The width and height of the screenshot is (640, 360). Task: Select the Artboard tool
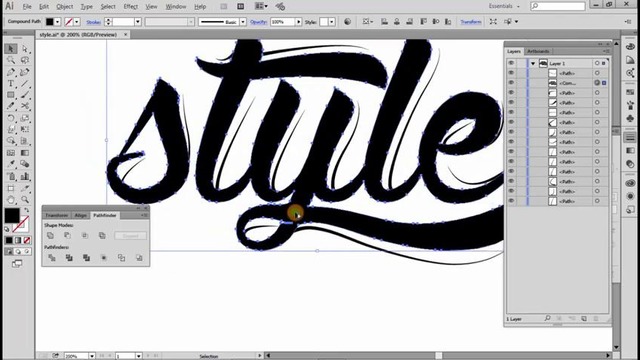11,189
